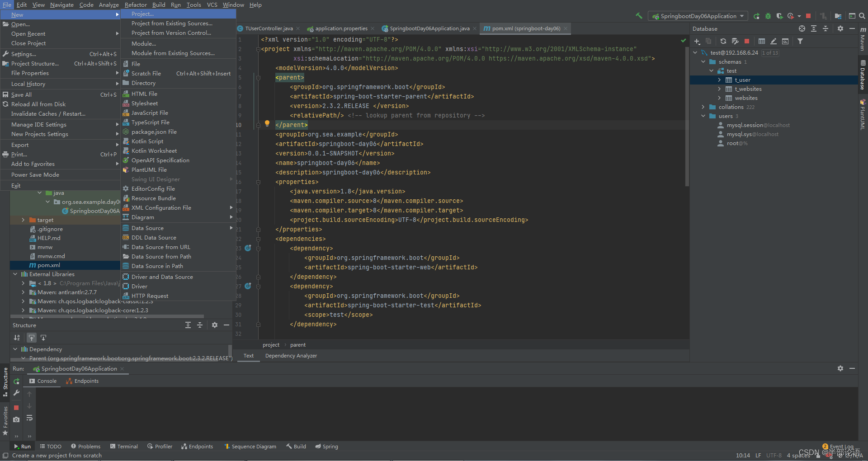This screenshot has width=868, height=461.
Task: Rerun SpringbootDay06Application from the main toolbar
Action: pyautogui.click(x=757, y=16)
